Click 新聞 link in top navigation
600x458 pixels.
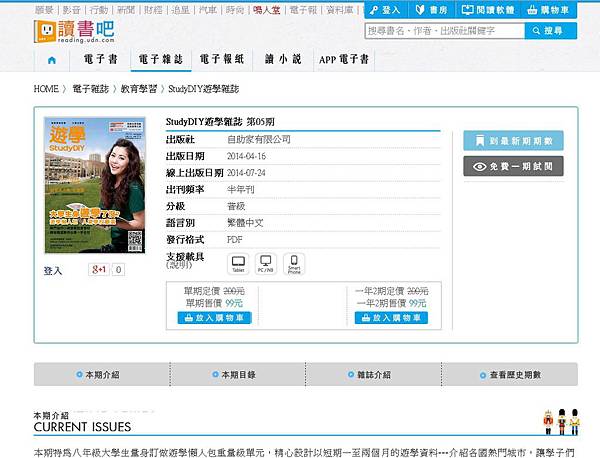[126, 10]
